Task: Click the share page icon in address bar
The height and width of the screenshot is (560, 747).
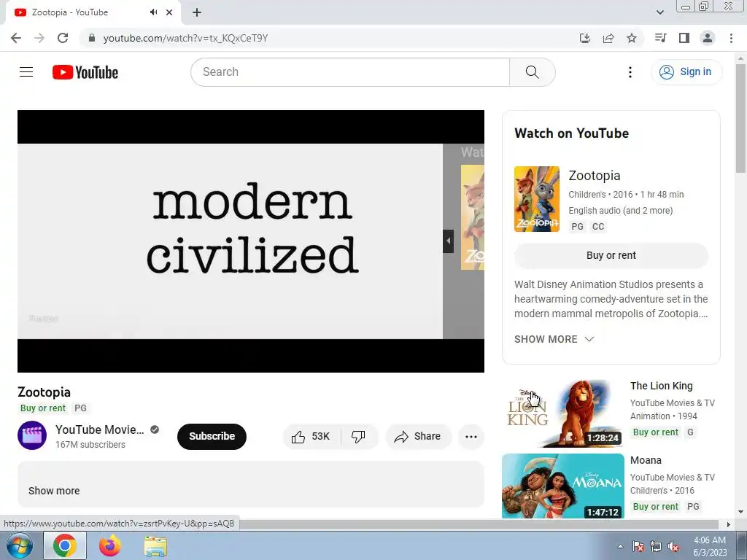Action: tap(608, 38)
